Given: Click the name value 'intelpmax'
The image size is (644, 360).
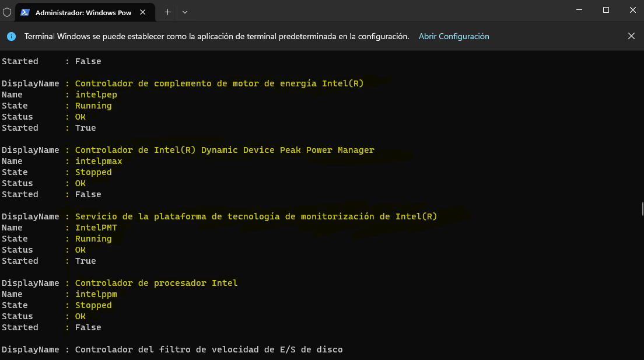Looking at the screenshot, I should 99,161.
